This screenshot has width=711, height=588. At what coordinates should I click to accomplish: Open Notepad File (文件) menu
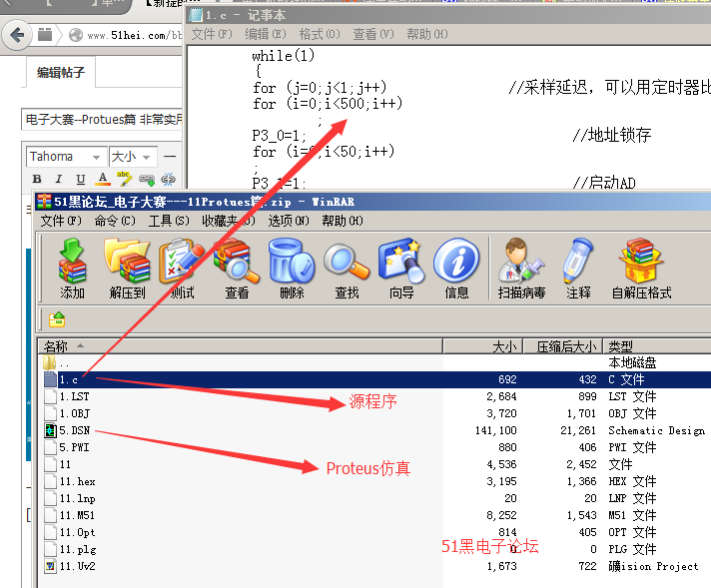tap(212, 34)
